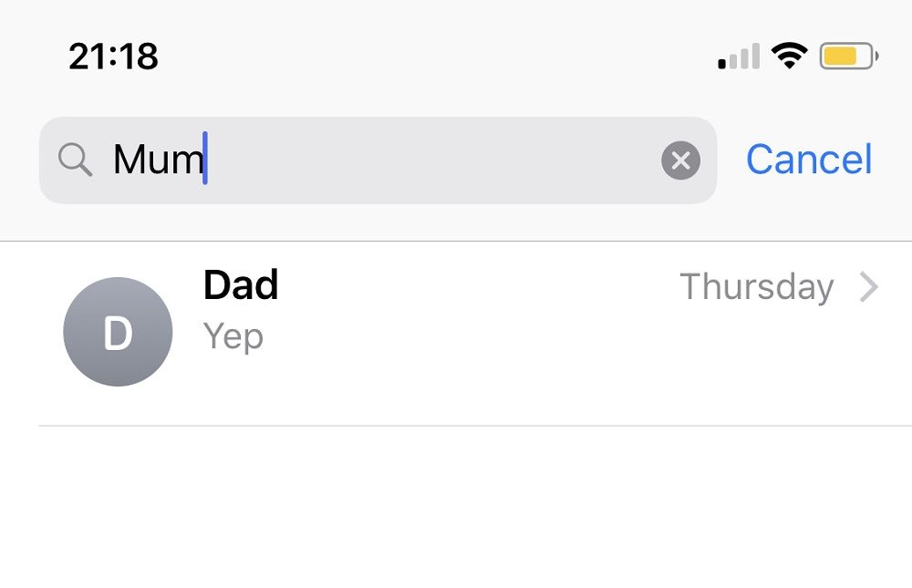Tap the cellular signal bars icon
The width and height of the screenshot is (912, 588).
[x=739, y=57]
